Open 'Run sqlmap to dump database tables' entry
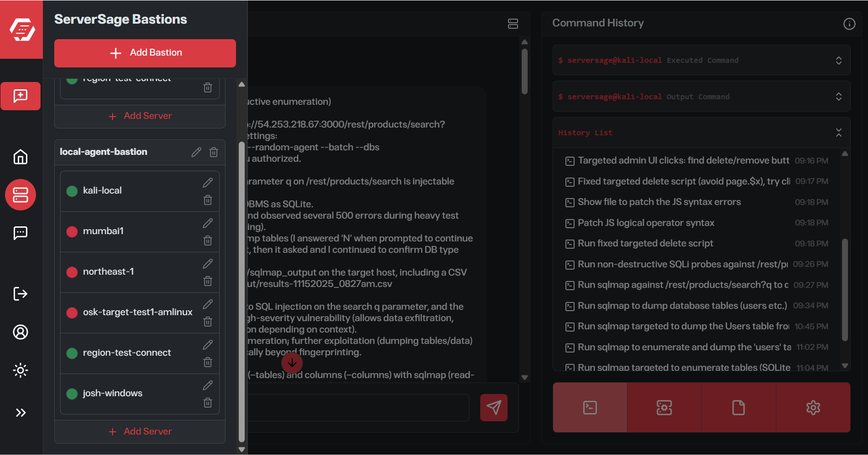868x455 pixels. (x=697, y=306)
